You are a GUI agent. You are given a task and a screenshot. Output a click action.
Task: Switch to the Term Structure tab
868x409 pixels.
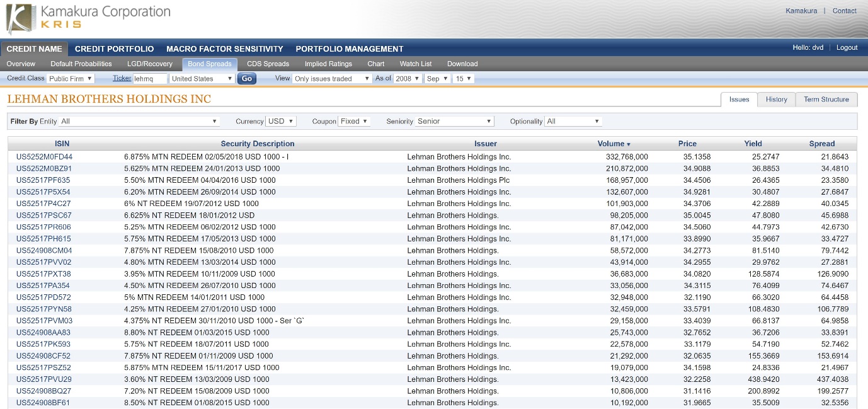point(826,99)
